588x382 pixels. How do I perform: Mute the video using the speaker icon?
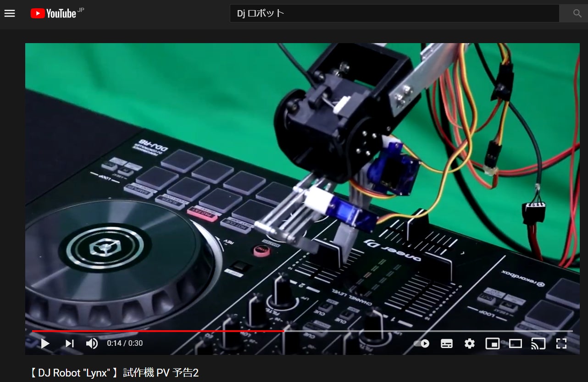(x=92, y=343)
